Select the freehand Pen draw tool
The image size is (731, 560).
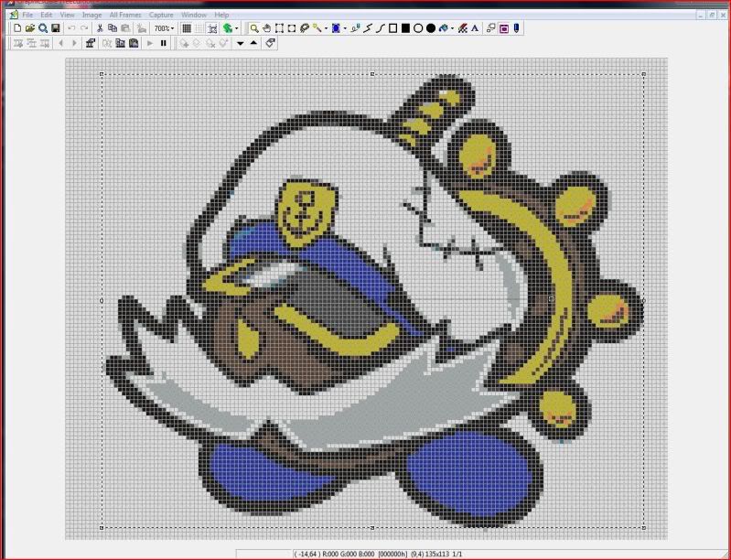355,28
